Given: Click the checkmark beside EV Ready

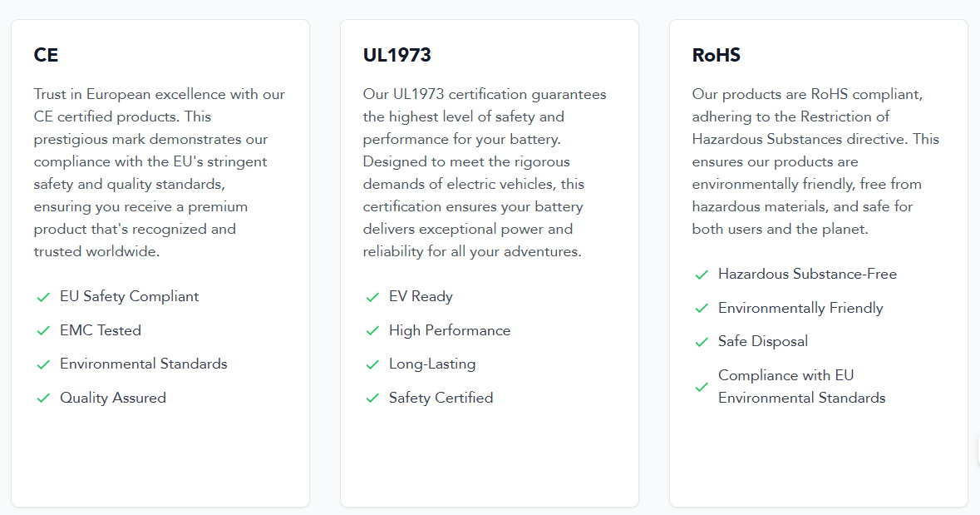Looking at the screenshot, I should point(372,297).
